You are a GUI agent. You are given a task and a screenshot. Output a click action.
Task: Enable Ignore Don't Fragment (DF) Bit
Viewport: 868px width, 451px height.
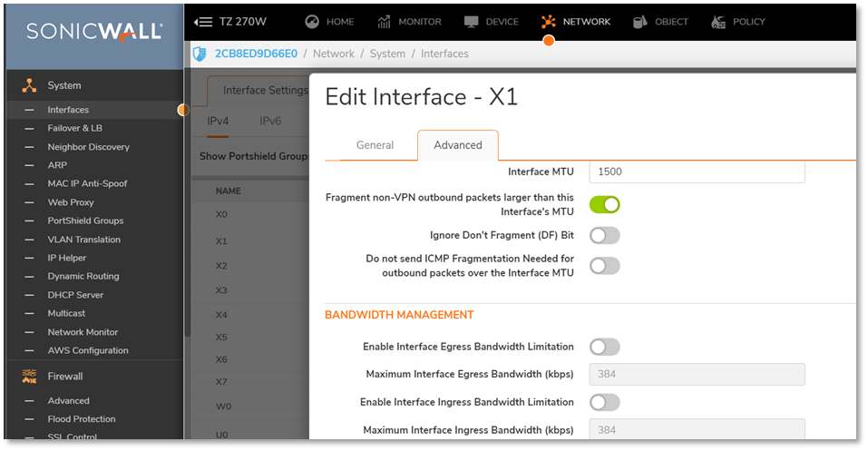[x=604, y=235]
